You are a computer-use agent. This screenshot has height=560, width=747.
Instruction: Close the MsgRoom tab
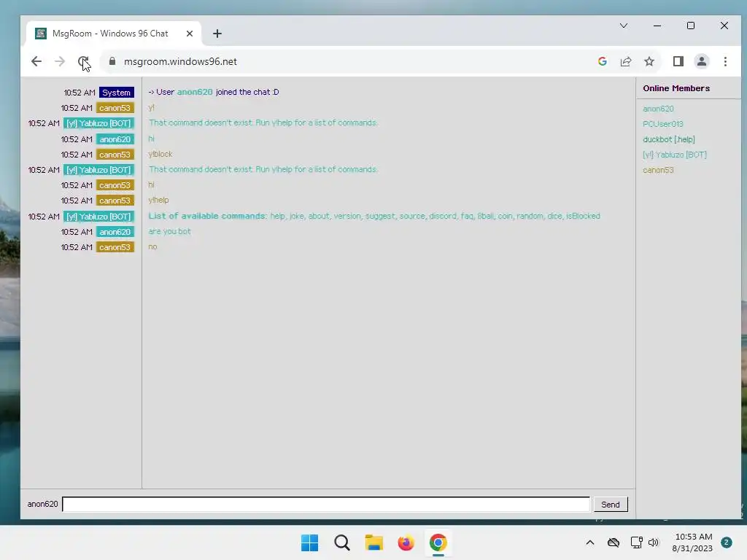[190, 34]
